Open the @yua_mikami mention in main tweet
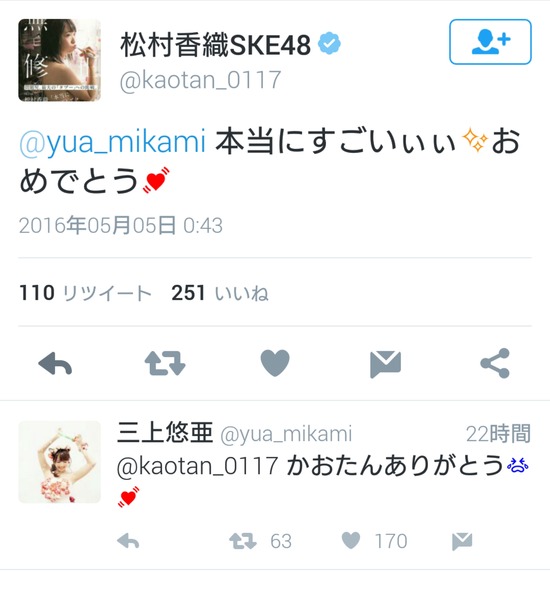550x602 pixels. (x=112, y=141)
